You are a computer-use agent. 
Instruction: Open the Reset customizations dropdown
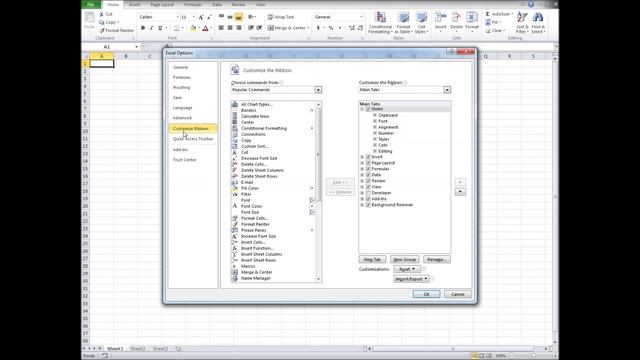click(407, 269)
